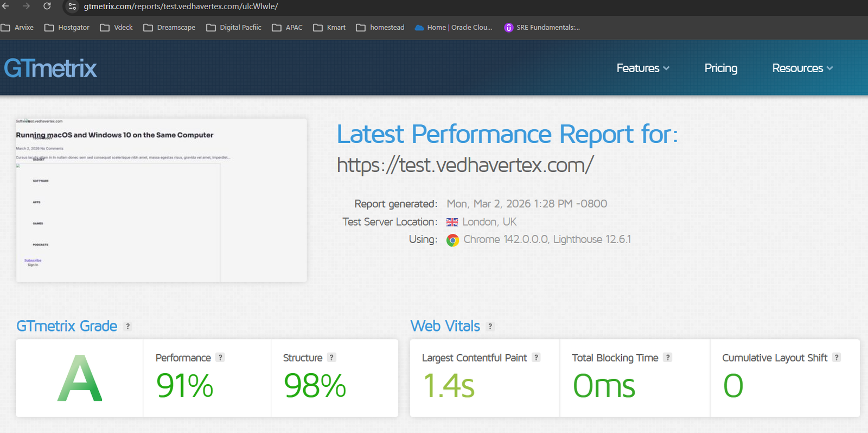Viewport: 868px width, 433px height.
Task: Open help icon next to Performance
Action: (220, 358)
